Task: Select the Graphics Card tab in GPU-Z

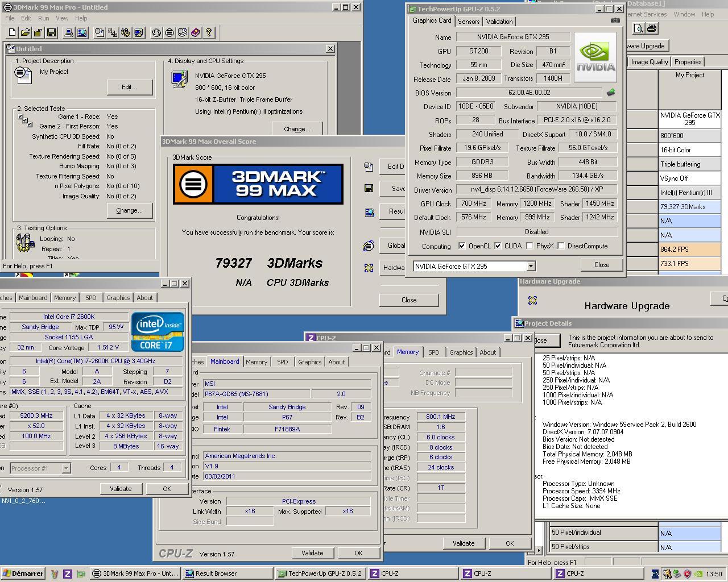Action: coord(432,20)
